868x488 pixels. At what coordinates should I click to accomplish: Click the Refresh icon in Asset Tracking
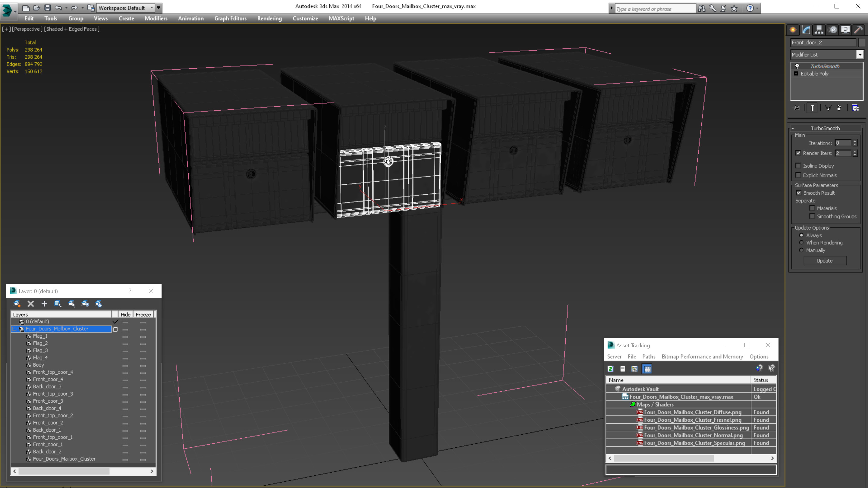point(610,369)
